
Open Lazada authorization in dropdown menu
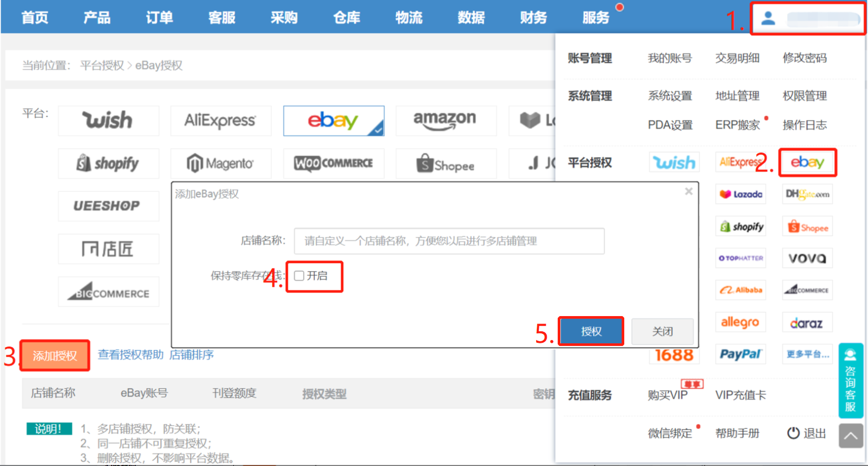[740, 194]
